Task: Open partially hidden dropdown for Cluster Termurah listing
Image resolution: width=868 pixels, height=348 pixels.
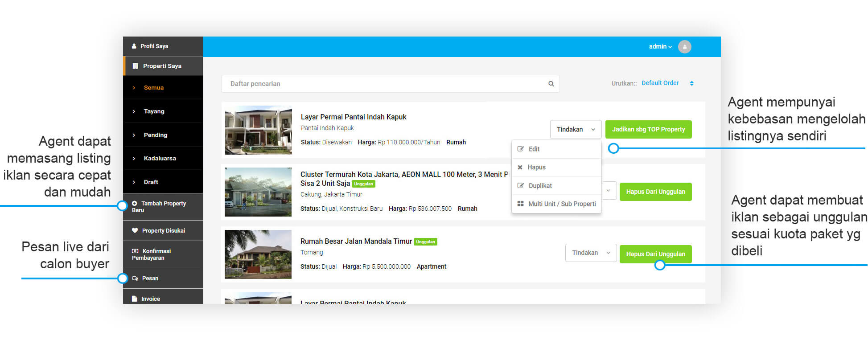Action: pos(609,191)
